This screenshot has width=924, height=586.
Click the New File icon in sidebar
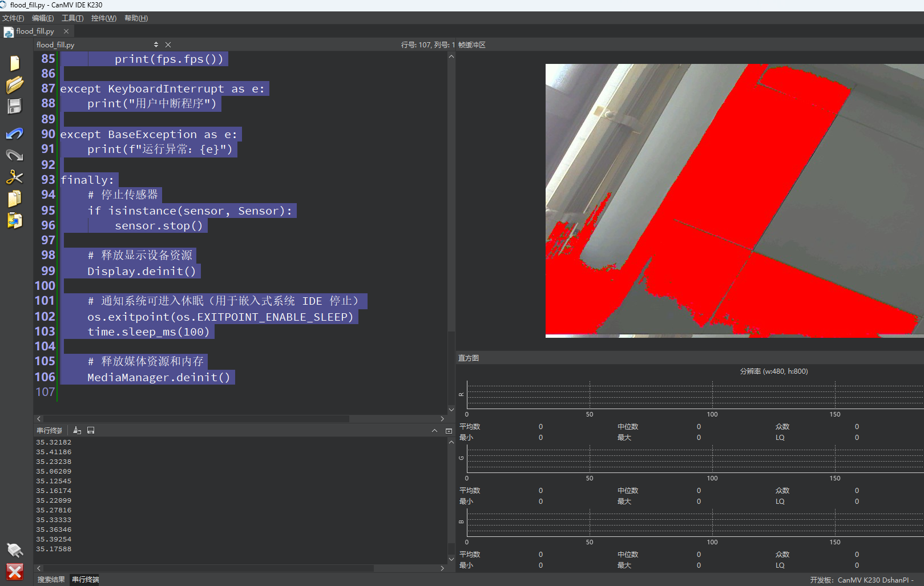pyautogui.click(x=15, y=63)
